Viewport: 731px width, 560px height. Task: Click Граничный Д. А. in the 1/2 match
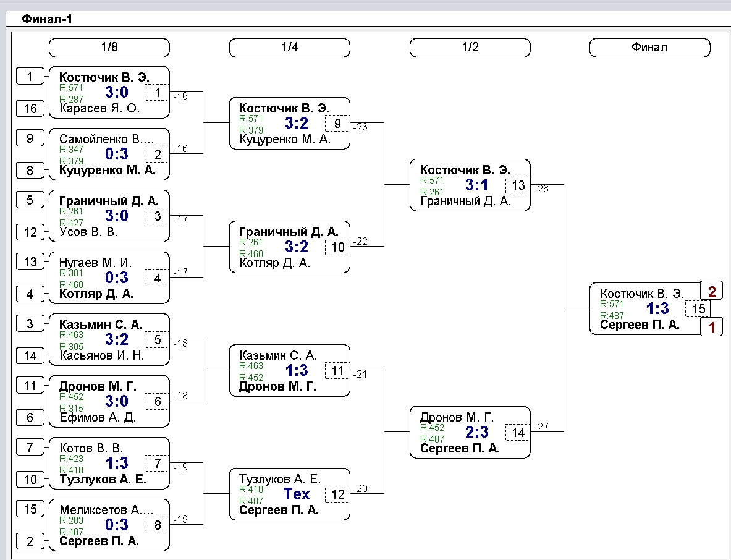tap(465, 201)
